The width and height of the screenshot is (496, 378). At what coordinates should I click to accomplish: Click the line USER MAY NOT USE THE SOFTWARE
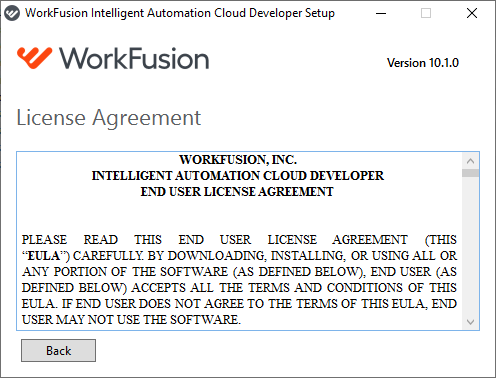pyautogui.click(x=131, y=320)
